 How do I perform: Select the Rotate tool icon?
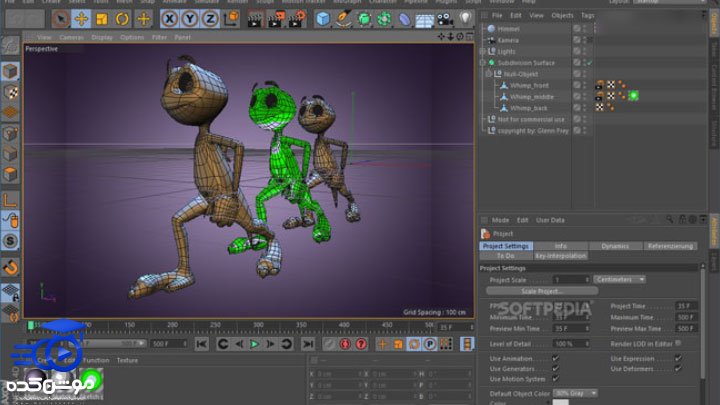123,19
